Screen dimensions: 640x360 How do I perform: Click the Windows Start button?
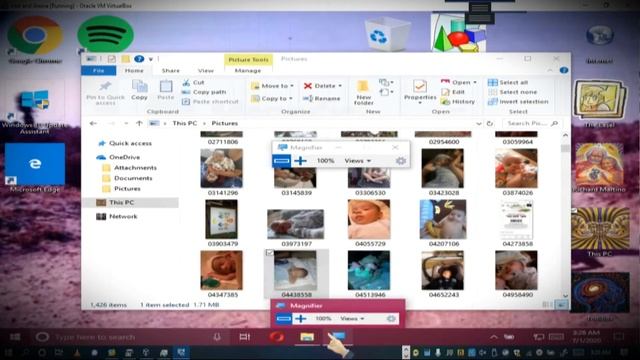click(15, 337)
